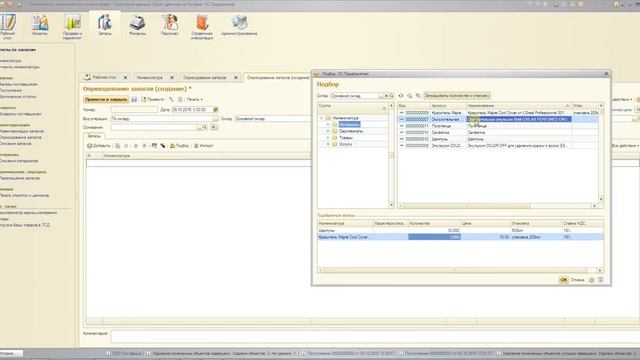This screenshot has height=360, width=640.
Task: Close the Номенклатура tab
Action: tap(172, 78)
